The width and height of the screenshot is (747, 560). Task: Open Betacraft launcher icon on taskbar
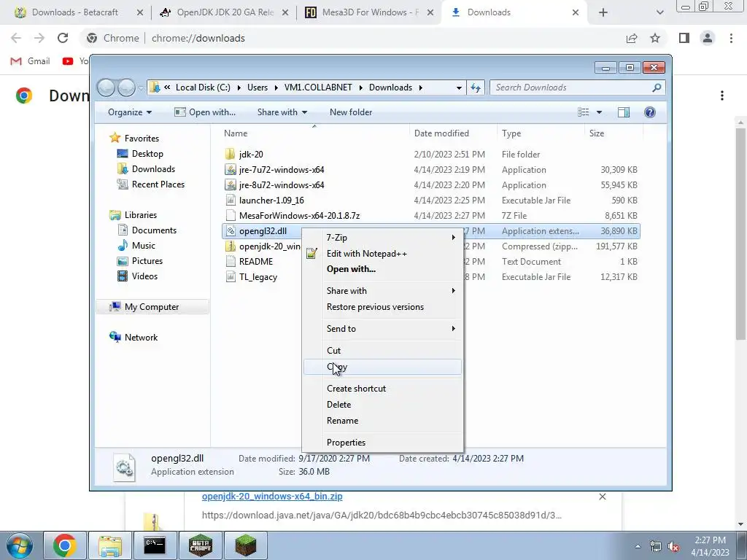[200, 545]
